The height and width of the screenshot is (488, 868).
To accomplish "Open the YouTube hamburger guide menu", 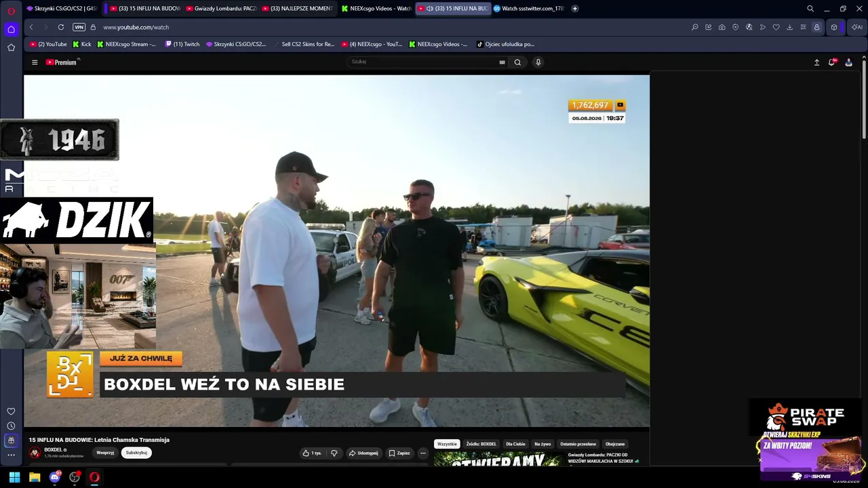I will coord(35,62).
